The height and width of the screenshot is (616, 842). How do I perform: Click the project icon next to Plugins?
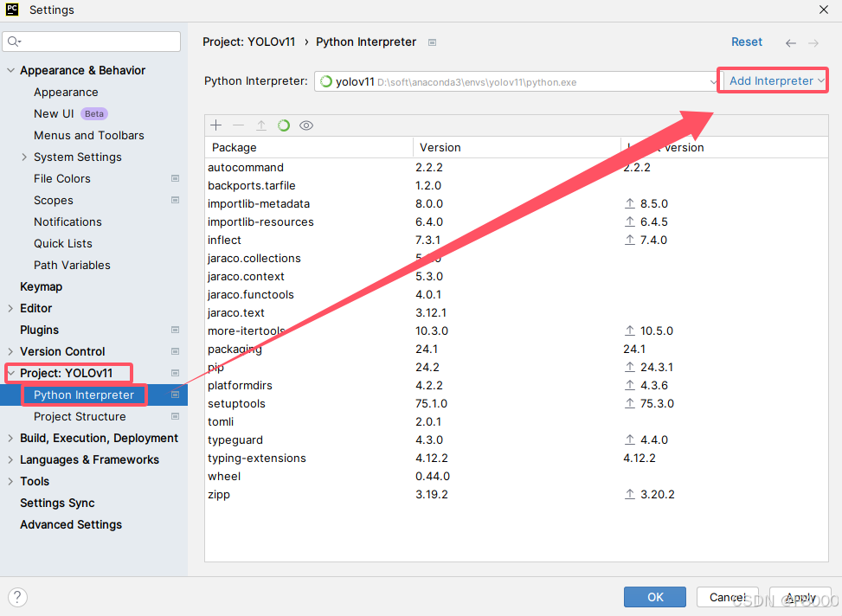pos(175,330)
